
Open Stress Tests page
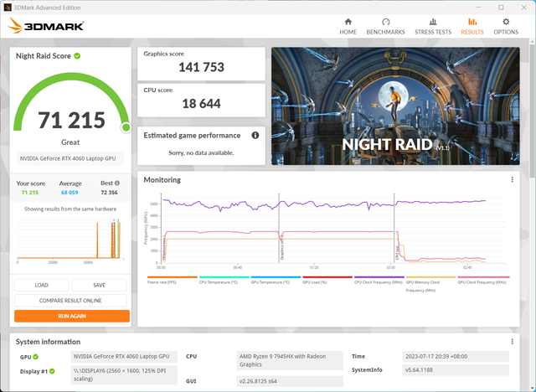point(433,27)
